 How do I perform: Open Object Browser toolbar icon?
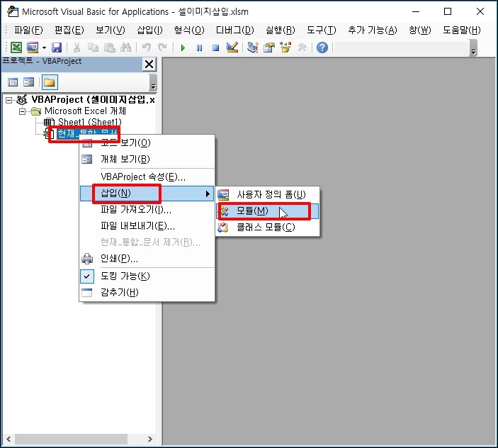[285, 47]
